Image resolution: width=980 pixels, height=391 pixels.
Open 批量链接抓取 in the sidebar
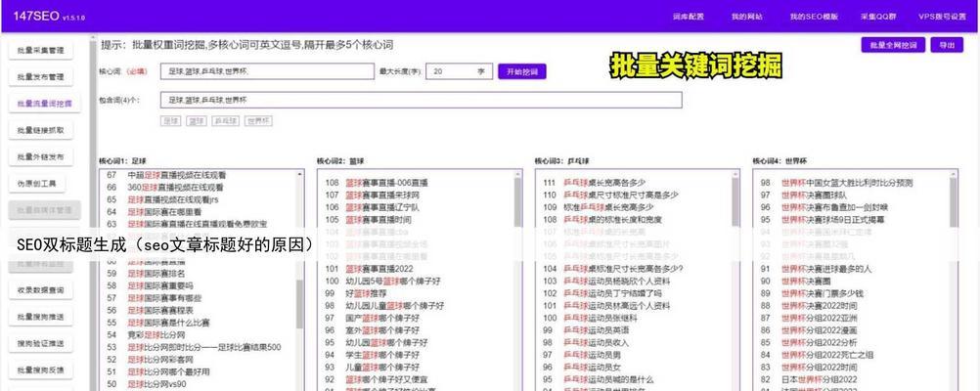pyautogui.click(x=41, y=131)
